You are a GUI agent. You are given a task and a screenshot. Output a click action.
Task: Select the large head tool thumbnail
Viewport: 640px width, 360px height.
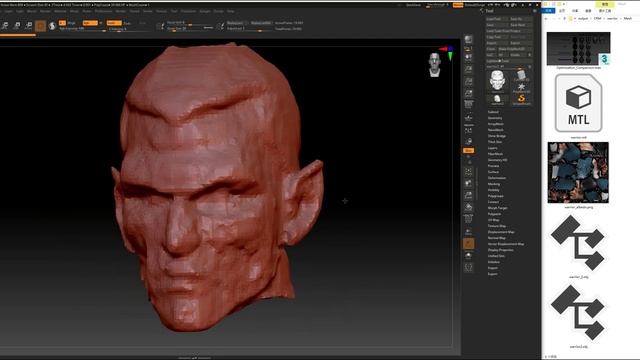click(497, 80)
